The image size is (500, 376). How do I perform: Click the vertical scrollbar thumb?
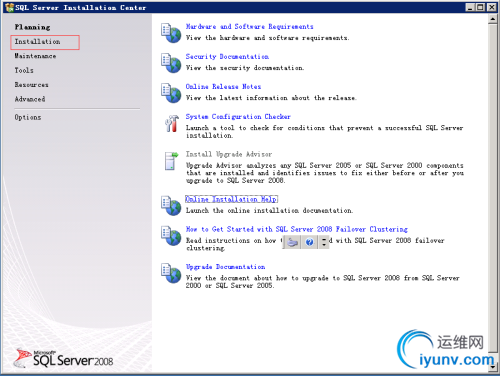(x=493, y=188)
